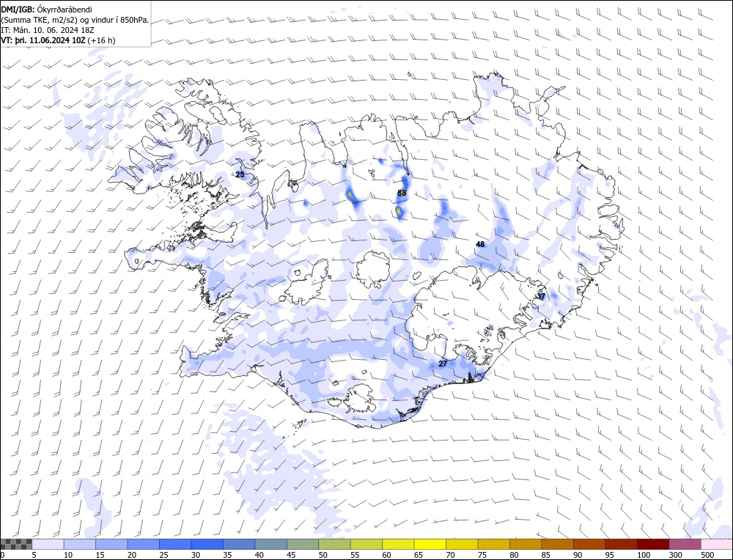Click the map value '25' near the Westfjords
This screenshot has width=733, height=560.
pos(240,174)
